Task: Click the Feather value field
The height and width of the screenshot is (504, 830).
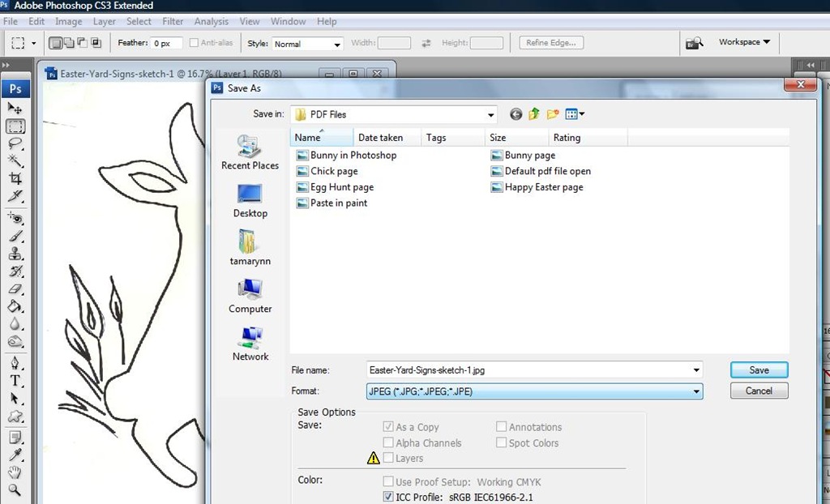Action: pos(166,44)
